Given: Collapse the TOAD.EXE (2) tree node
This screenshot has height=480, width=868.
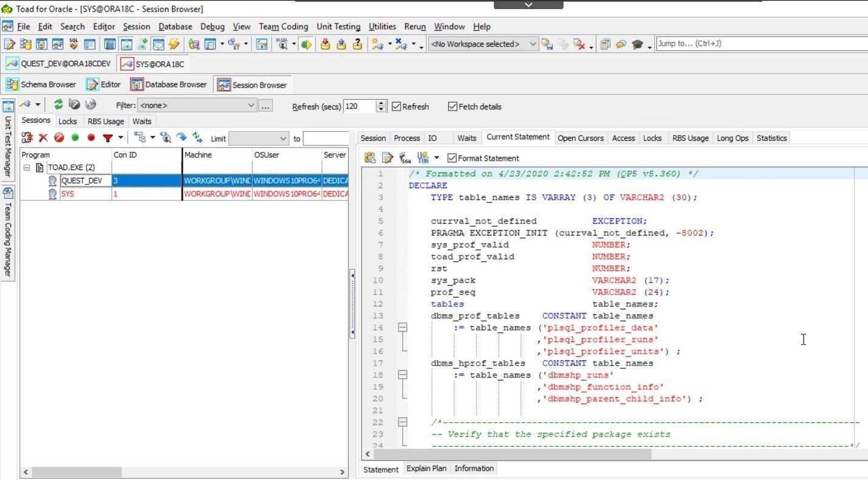Looking at the screenshot, I should (27, 167).
